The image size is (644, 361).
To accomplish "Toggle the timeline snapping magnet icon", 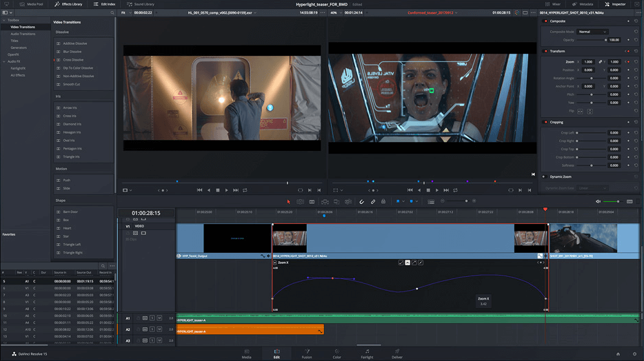I will (362, 202).
